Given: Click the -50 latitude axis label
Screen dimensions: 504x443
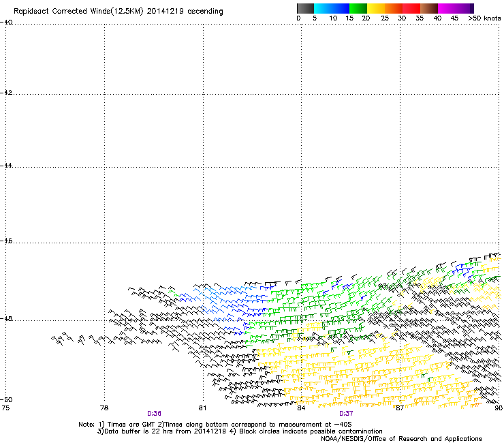Looking at the screenshot, I should 6,399.
